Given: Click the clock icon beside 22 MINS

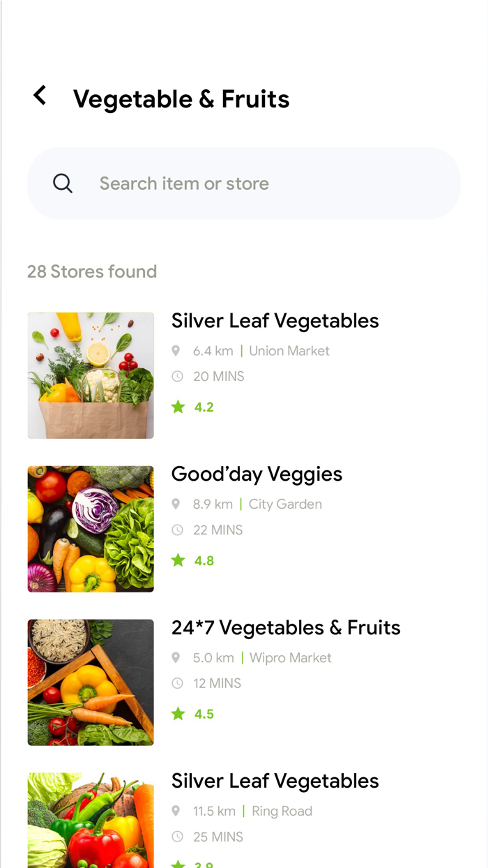Looking at the screenshot, I should (176, 530).
